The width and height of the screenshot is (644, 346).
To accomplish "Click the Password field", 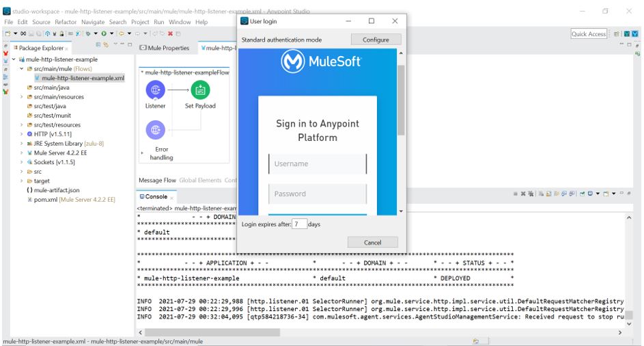I will (318, 194).
